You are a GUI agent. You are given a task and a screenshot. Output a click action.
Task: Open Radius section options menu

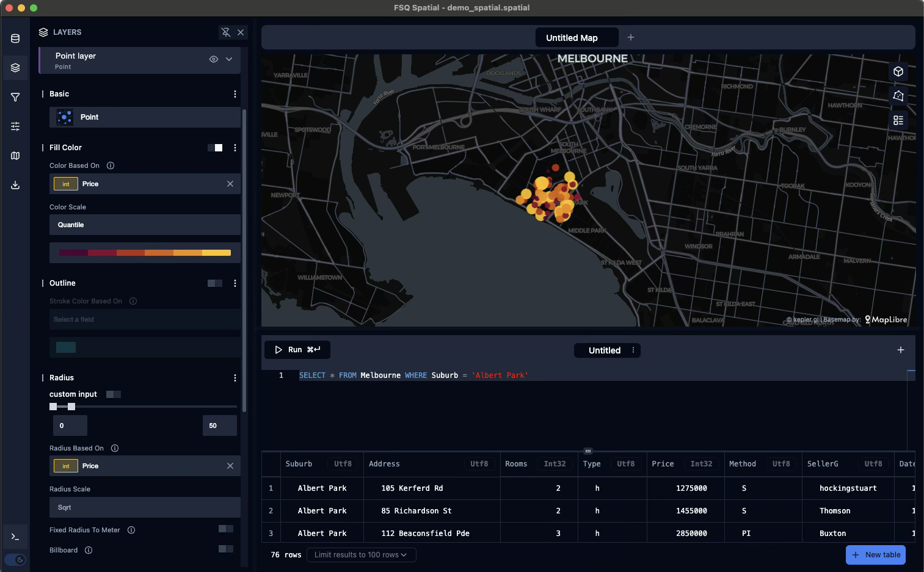pyautogui.click(x=235, y=378)
